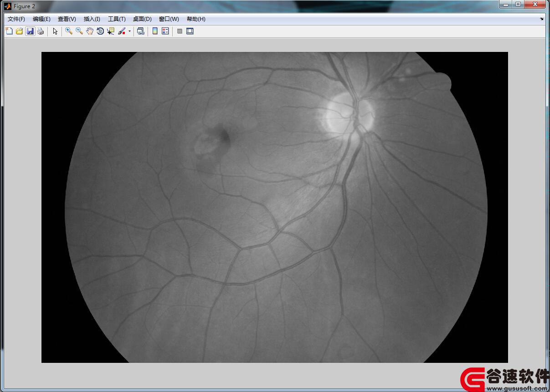Screen dimensions: 550x392
Task: Open the 查看(V) menu
Action: coord(67,19)
